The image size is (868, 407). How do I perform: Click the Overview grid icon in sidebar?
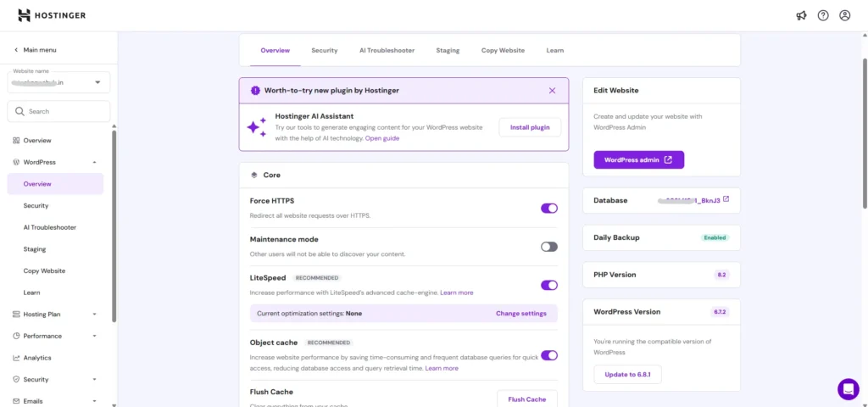pos(16,141)
